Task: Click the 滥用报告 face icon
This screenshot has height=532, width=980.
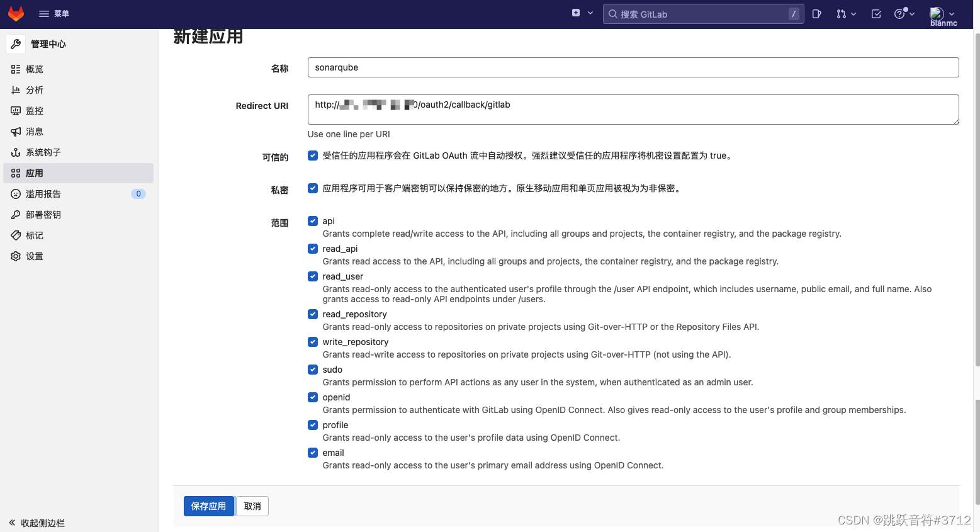Action: [16, 194]
